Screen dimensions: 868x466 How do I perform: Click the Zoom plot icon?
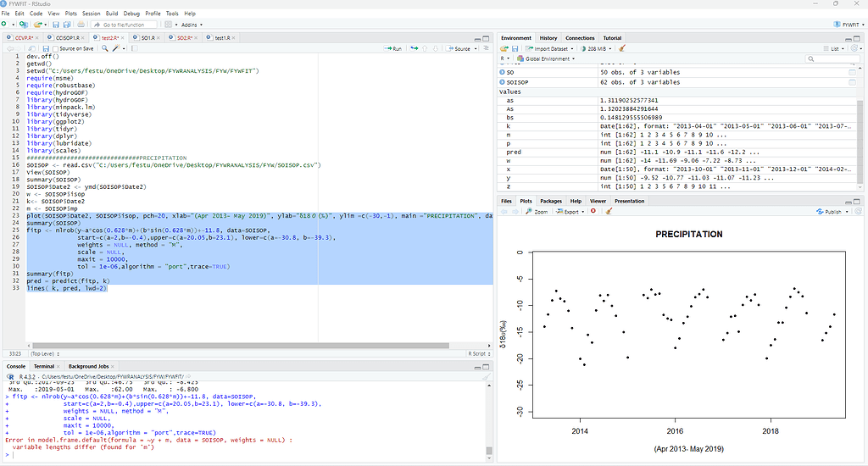(537, 212)
